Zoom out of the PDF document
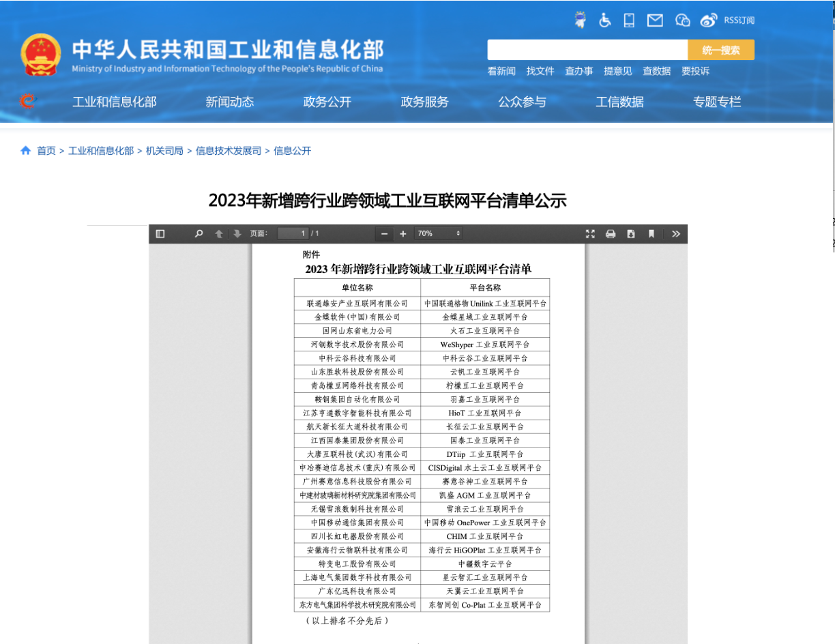 click(x=383, y=233)
